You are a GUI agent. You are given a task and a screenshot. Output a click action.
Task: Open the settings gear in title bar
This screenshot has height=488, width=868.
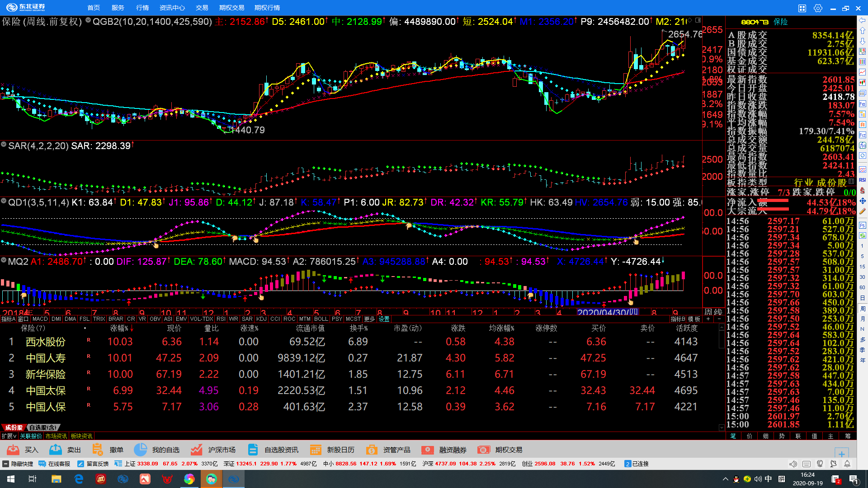click(x=818, y=8)
